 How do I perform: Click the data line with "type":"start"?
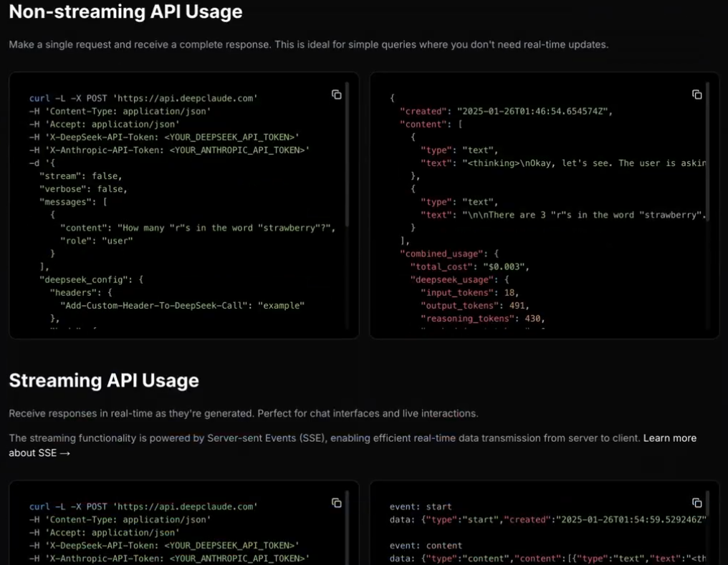(548, 520)
